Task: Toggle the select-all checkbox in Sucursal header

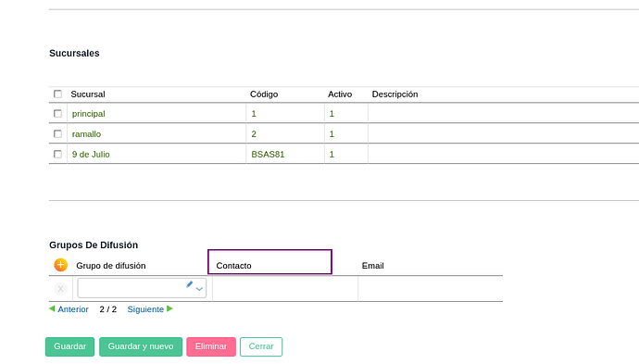Action: [x=57, y=94]
